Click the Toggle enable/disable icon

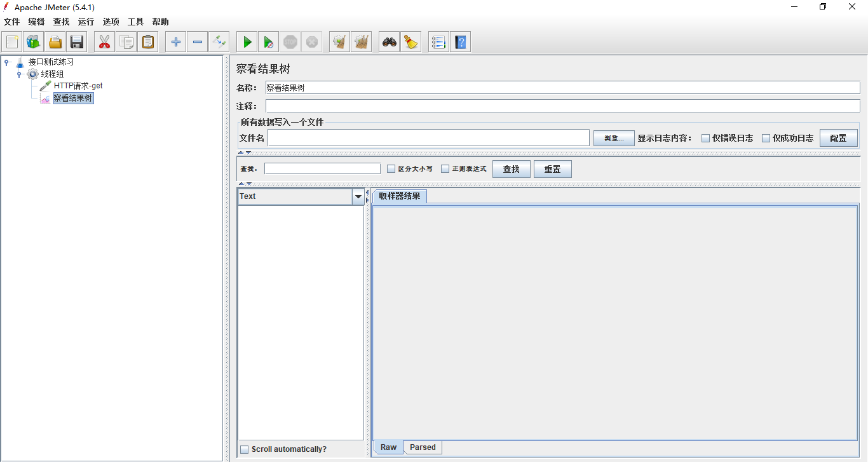[x=219, y=42]
